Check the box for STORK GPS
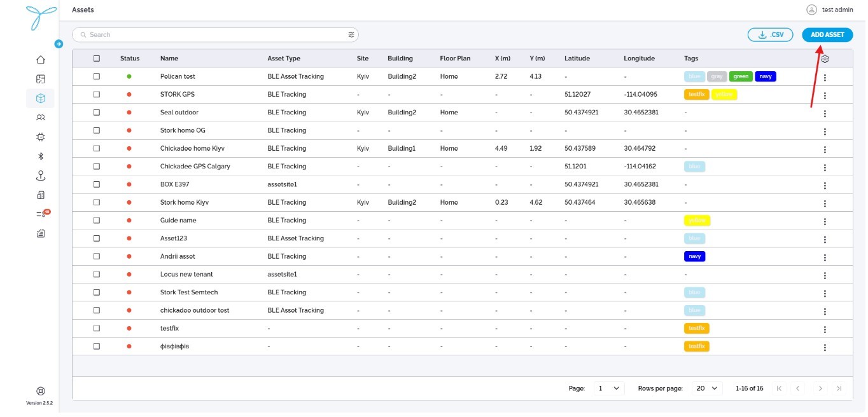868x417 pixels. [97, 94]
